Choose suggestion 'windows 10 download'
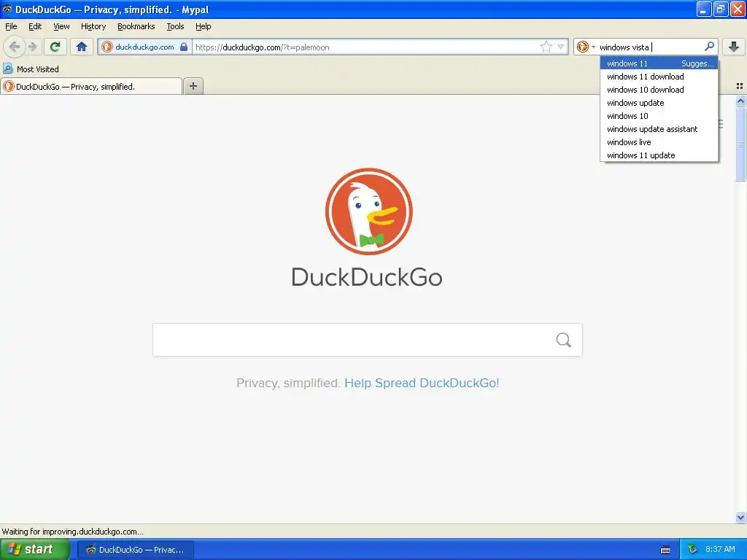Image resolution: width=747 pixels, height=560 pixels. 659,90
